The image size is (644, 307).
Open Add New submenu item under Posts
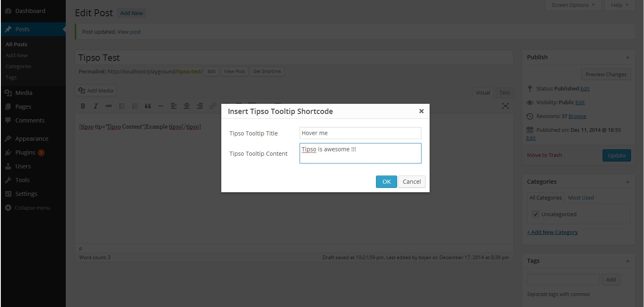pos(17,55)
